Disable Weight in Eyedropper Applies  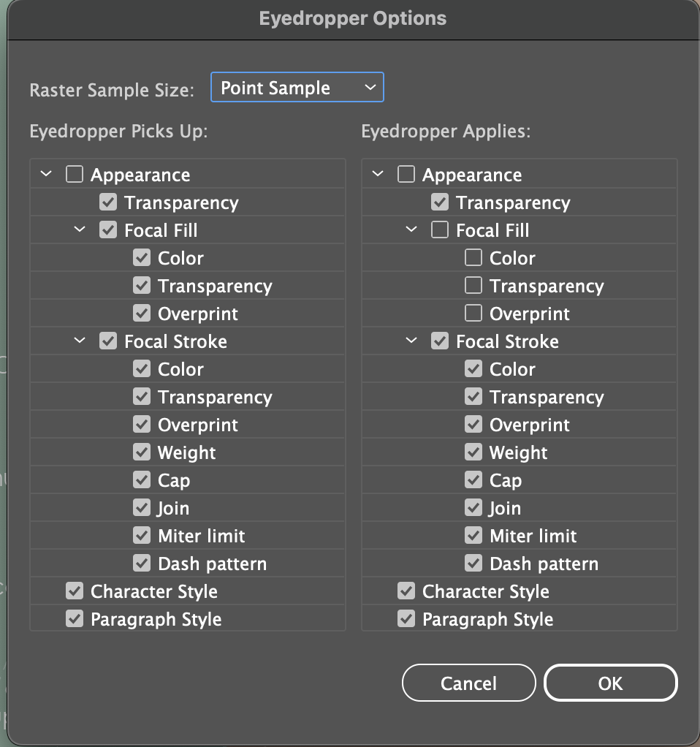[x=473, y=452]
